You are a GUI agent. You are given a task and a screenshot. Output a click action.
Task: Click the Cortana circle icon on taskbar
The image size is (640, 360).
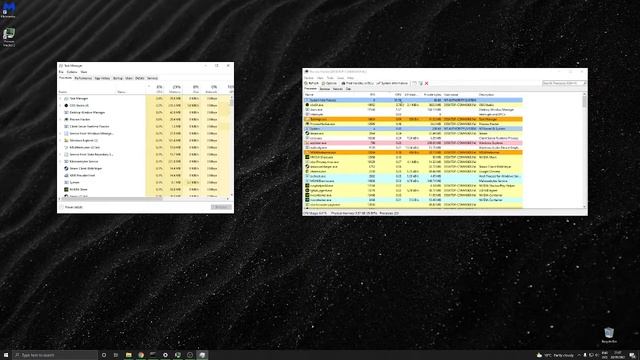(x=104, y=355)
